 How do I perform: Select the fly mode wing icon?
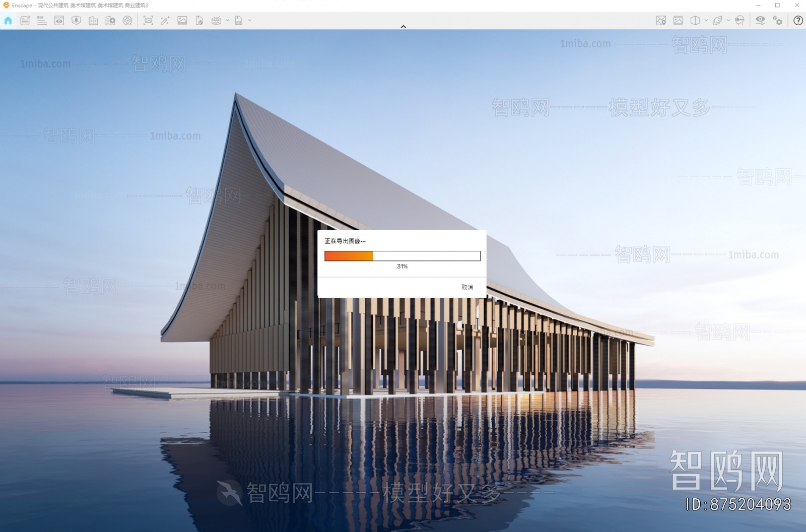717,21
